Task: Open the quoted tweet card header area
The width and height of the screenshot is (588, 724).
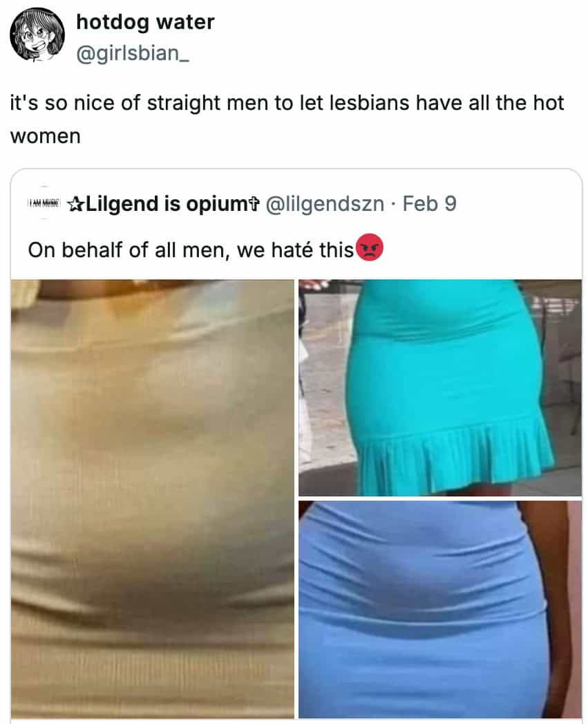Action: 296,203
